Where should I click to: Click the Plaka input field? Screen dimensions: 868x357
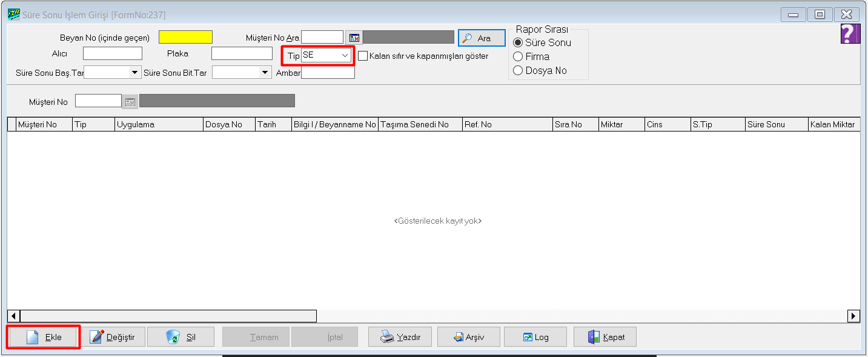point(242,53)
